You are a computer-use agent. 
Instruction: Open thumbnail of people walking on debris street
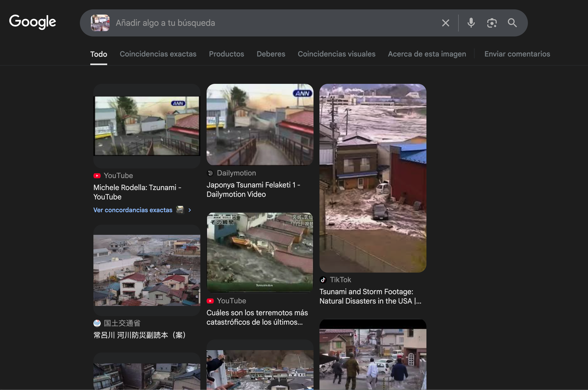(373, 355)
